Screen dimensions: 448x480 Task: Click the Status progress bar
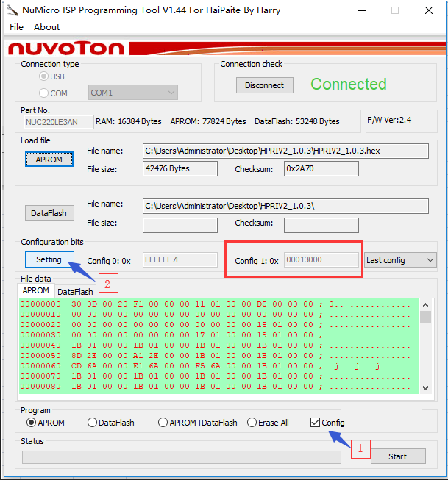tap(182, 457)
